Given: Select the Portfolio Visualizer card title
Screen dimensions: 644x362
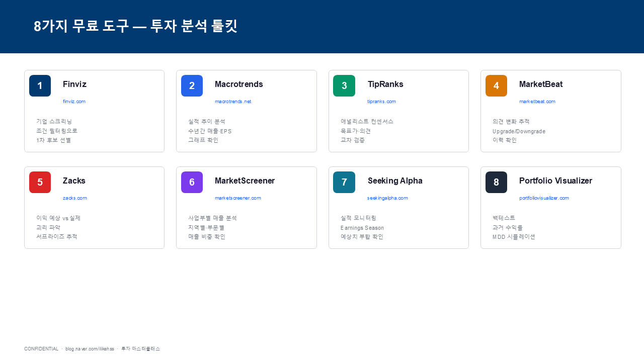Looking at the screenshot, I should [x=555, y=180].
